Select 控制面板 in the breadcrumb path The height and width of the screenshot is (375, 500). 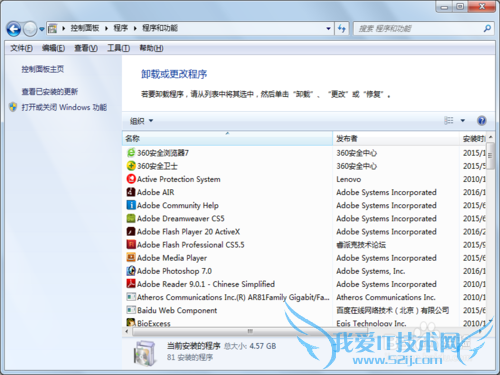85,28
